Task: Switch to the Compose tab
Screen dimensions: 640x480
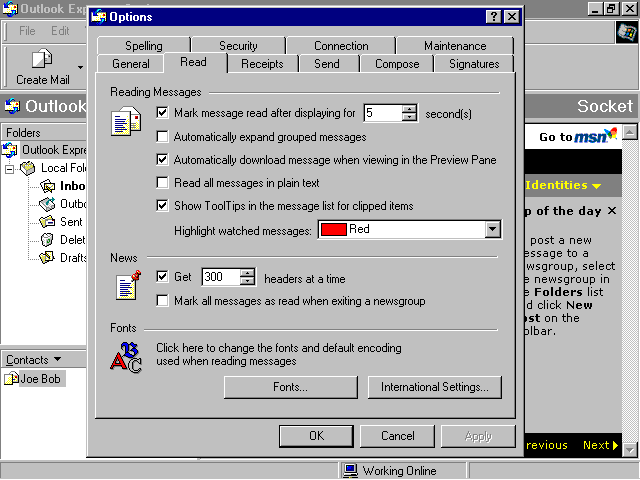Action: (397, 64)
